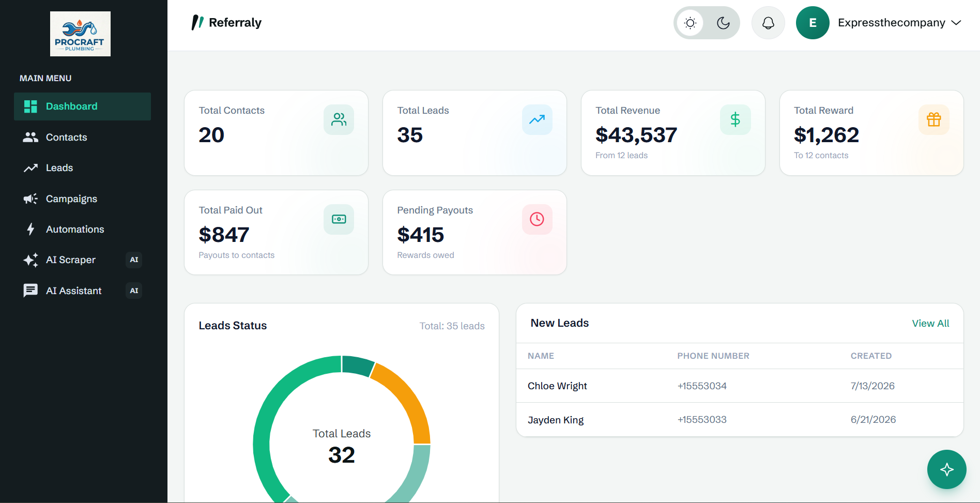Click the Contacts people icon in sidebar
Image resolution: width=980 pixels, height=503 pixels.
(x=30, y=137)
